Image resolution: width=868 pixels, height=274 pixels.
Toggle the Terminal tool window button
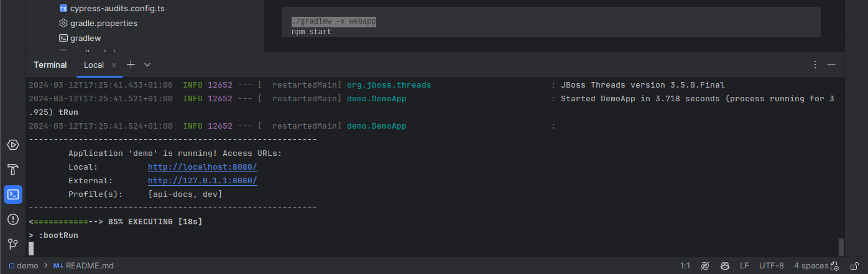pyautogui.click(x=13, y=194)
